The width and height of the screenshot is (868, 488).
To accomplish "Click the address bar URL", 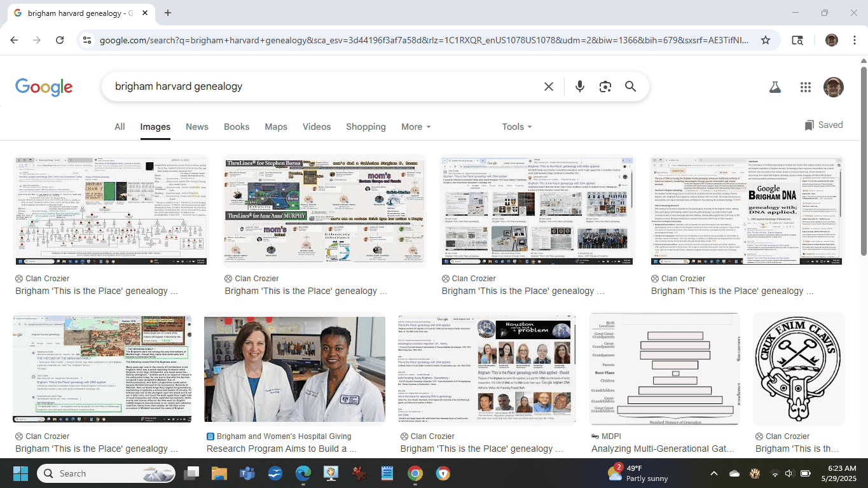I will pos(424,40).
